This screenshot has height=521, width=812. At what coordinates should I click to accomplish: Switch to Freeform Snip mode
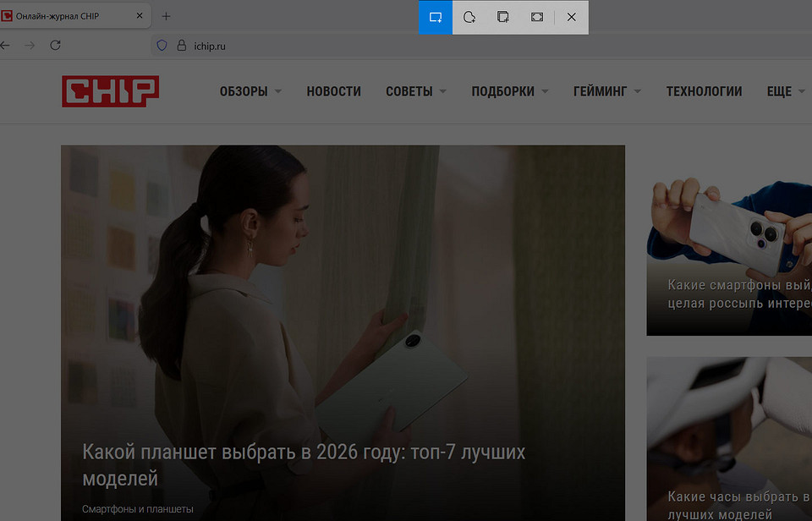pos(469,17)
